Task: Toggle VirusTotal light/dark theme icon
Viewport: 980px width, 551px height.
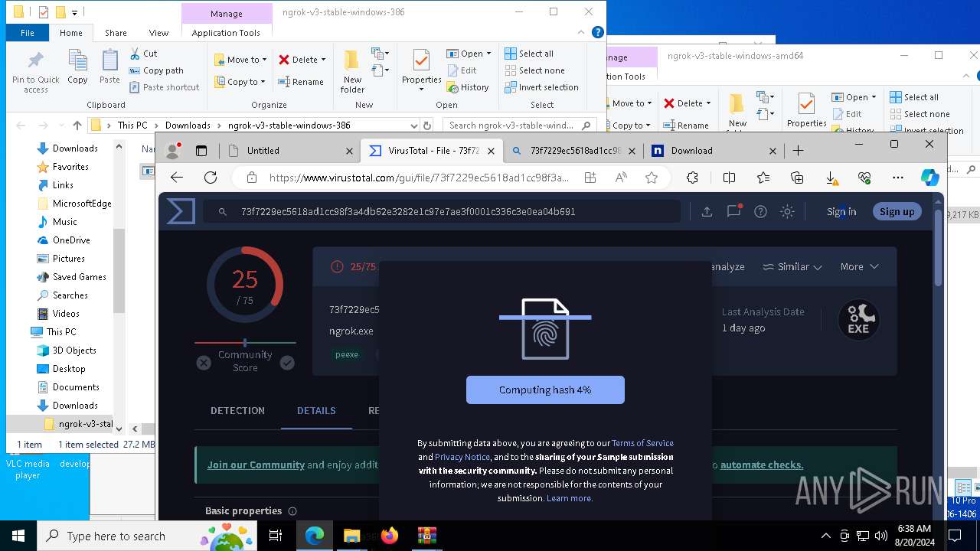Action: click(x=787, y=212)
